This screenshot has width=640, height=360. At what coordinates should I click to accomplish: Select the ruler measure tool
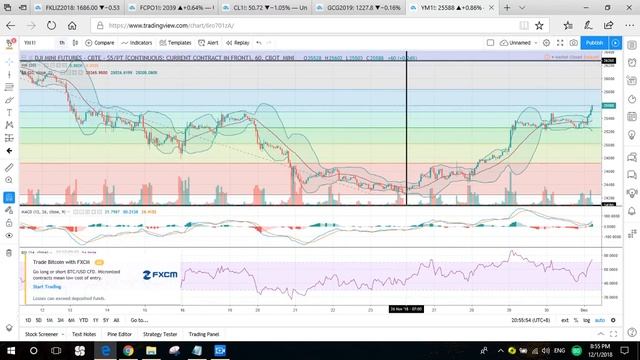click(9, 167)
